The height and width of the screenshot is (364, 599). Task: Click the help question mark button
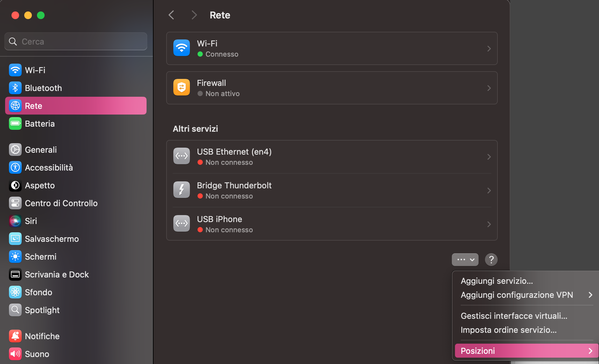tap(491, 259)
